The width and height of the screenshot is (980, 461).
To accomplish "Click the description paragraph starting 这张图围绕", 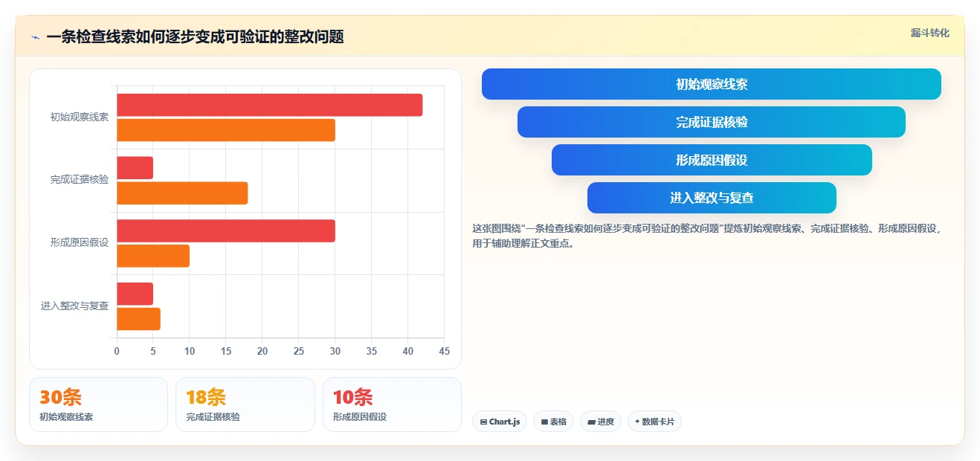I will (x=708, y=236).
